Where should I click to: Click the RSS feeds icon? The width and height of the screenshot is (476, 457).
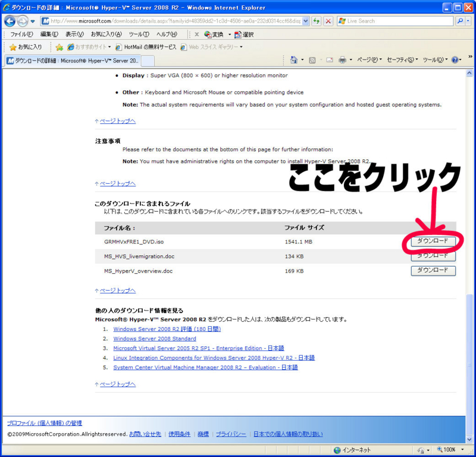click(x=312, y=60)
